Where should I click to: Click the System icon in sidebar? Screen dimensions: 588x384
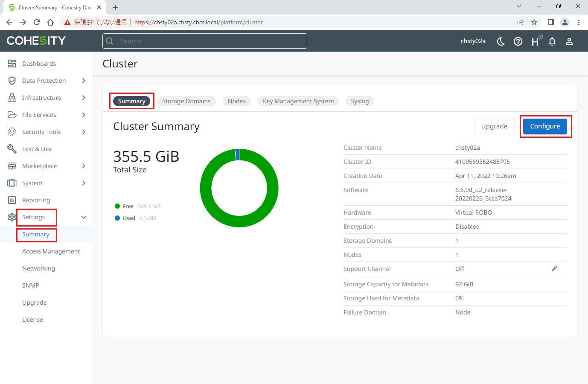point(12,183)
